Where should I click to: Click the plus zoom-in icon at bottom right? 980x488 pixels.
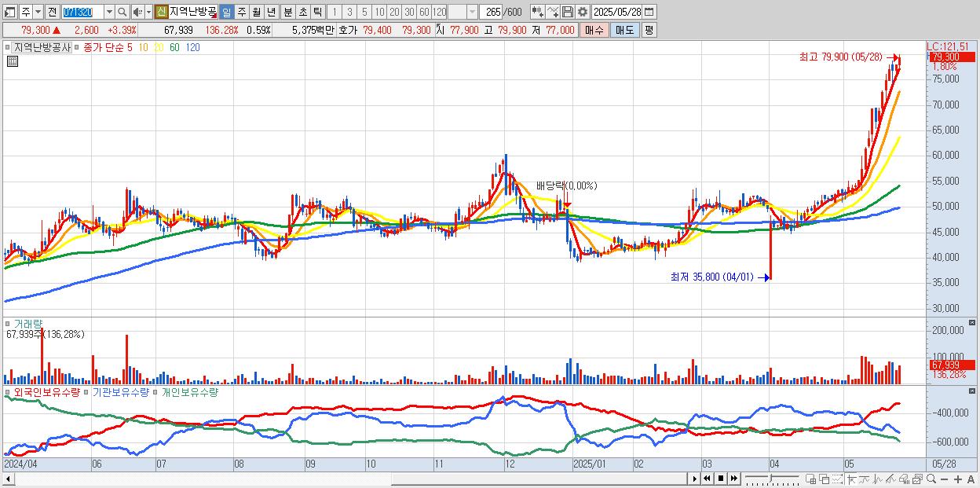[958, 479]
